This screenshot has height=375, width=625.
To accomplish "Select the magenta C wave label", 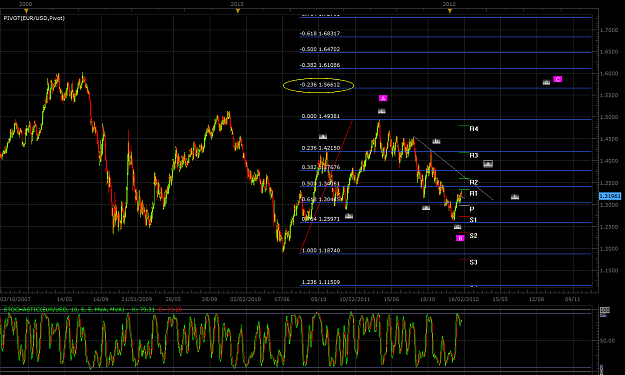I will click(557, 79).
